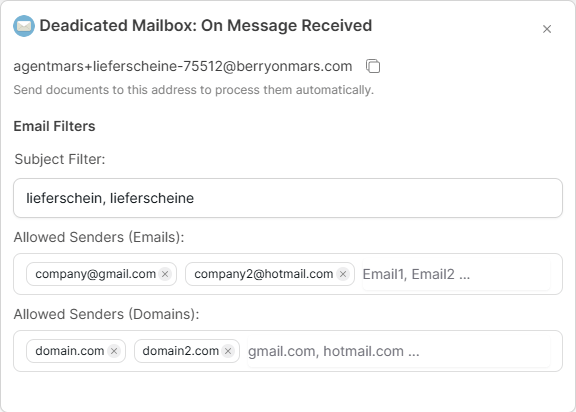Remove company2@hotmail.com sender chip

point(343,274)
